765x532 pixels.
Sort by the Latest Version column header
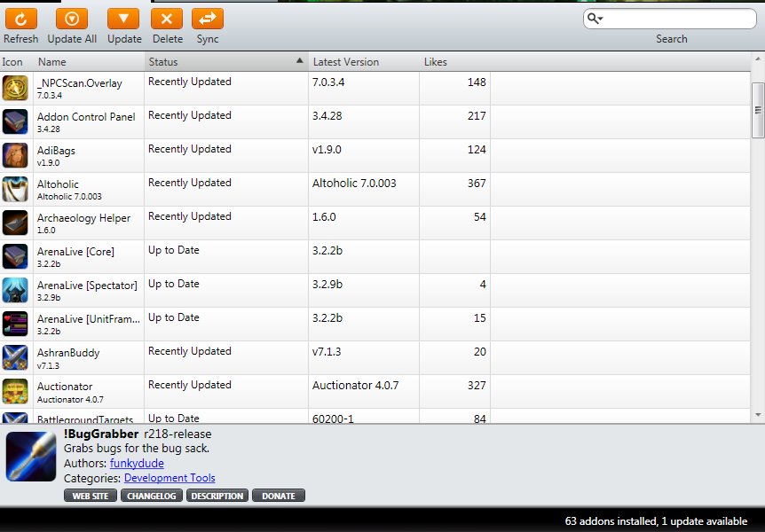364,62
